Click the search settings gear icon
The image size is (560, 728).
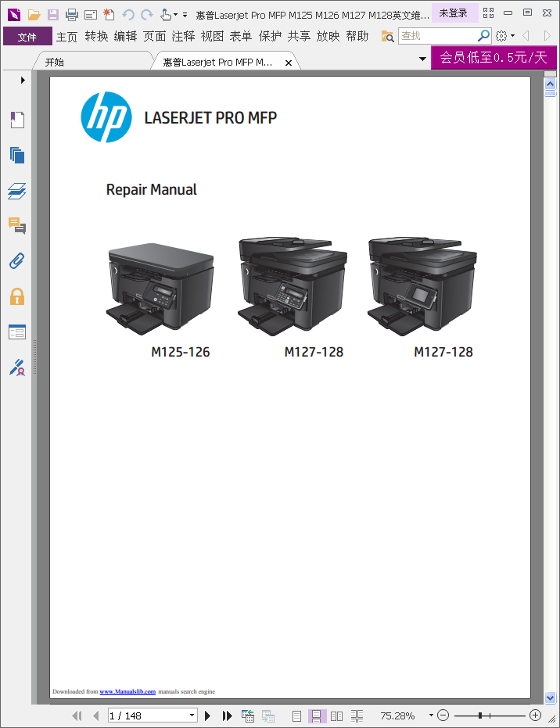point(501,35)
